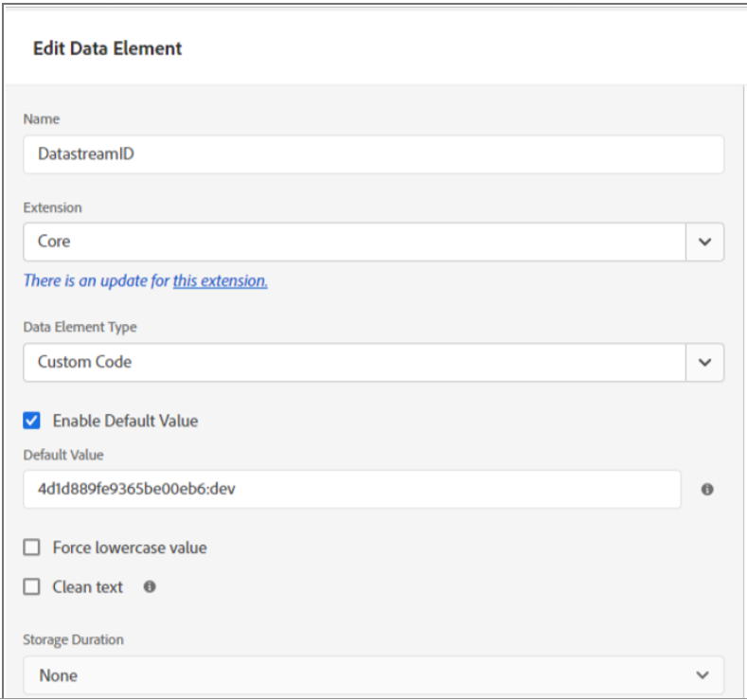The height and width of the screenshot is (700, 747).
Task: Click the info icon next to Clean text
Action: click(x=149, y=587)
